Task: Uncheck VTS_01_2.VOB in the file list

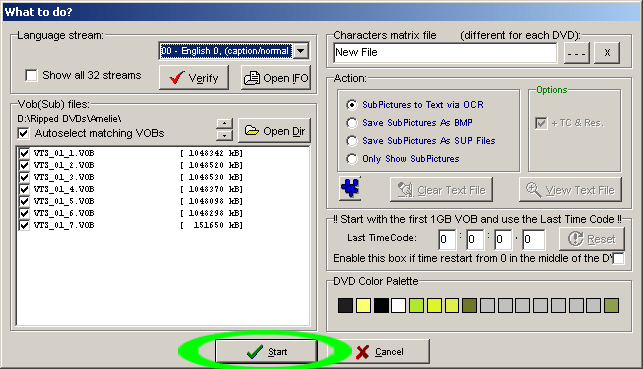Action: click(24, 165)
